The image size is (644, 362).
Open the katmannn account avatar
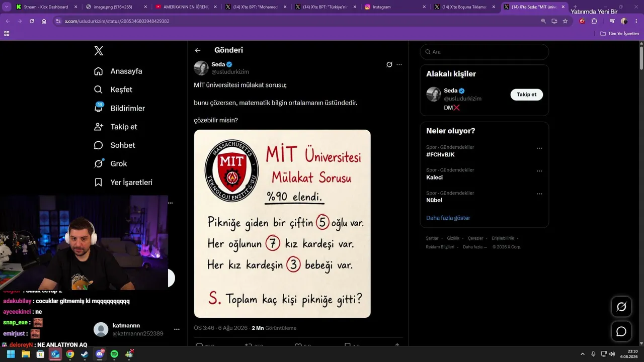coord(101,329)
